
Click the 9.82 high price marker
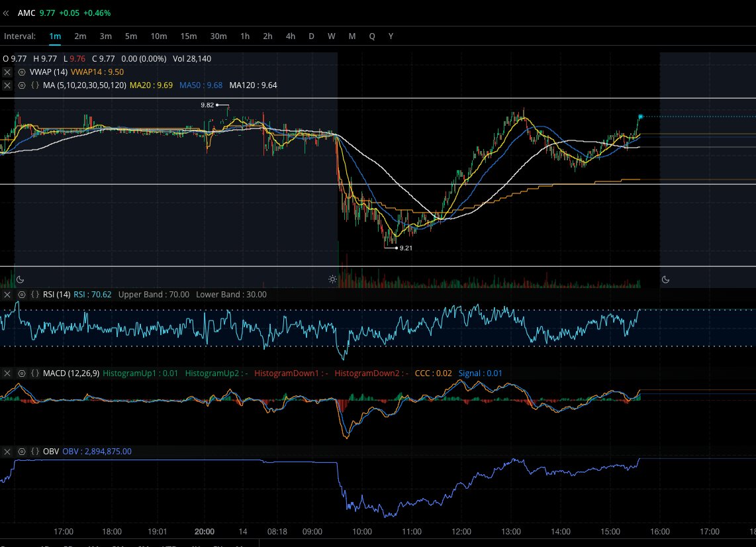pyautogui.click(x=207, y=105)
